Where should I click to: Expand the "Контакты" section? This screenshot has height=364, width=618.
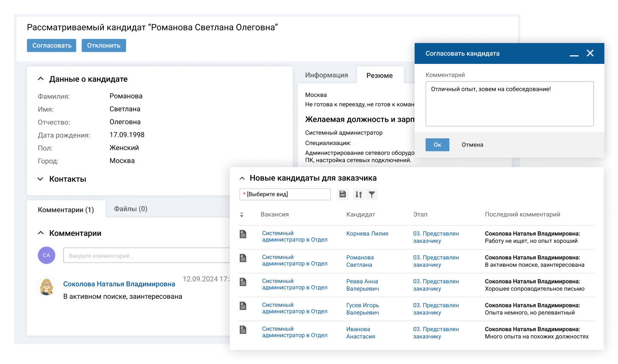(x=40, y=179)
